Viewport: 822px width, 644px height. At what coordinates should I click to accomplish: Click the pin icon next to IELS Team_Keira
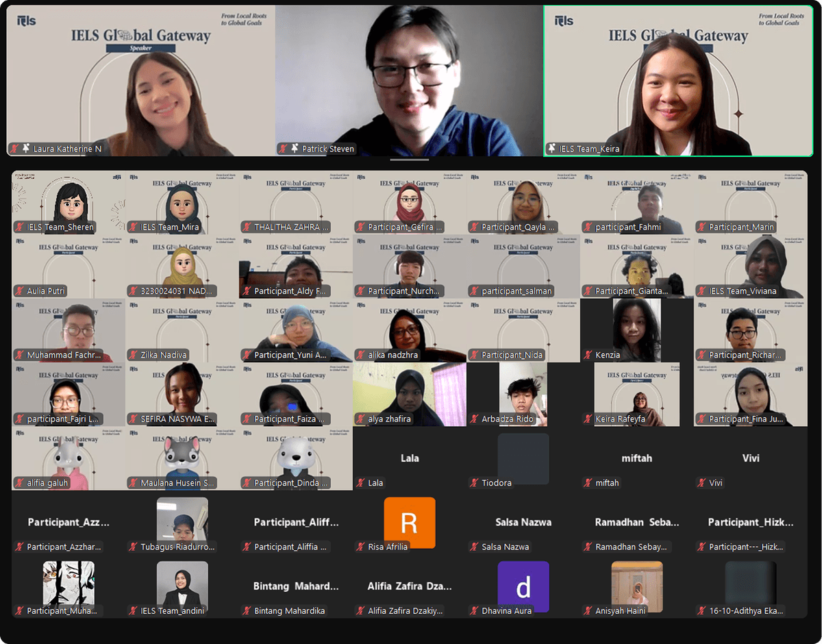(552, 149)
